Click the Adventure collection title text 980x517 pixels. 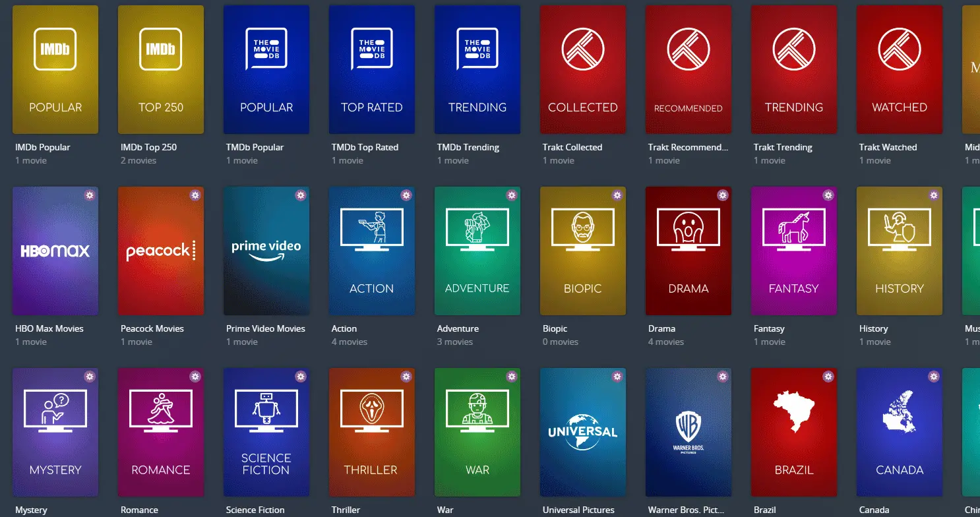(x=458, y=328)
